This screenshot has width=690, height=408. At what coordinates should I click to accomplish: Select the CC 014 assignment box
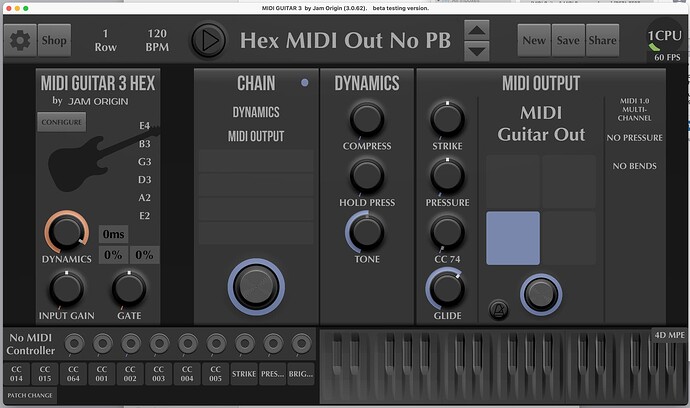[16, 374]
